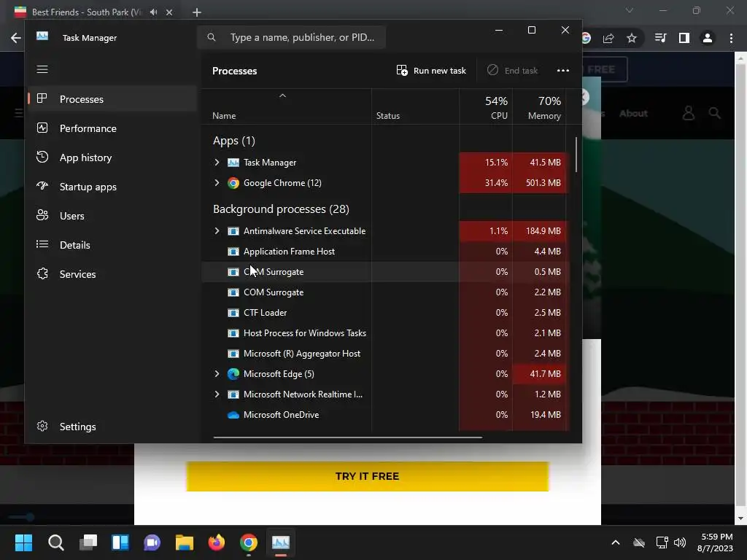Image resolution: width=747 pixels, height=560 pixels.
Task: Open the Performance page
Action: click(x=112, y=128)
